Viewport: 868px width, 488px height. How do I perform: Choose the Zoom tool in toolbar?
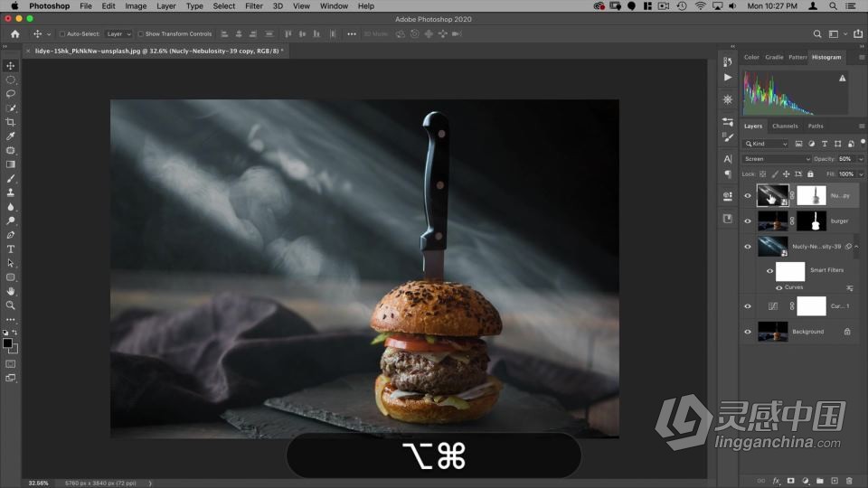[11, 305]
